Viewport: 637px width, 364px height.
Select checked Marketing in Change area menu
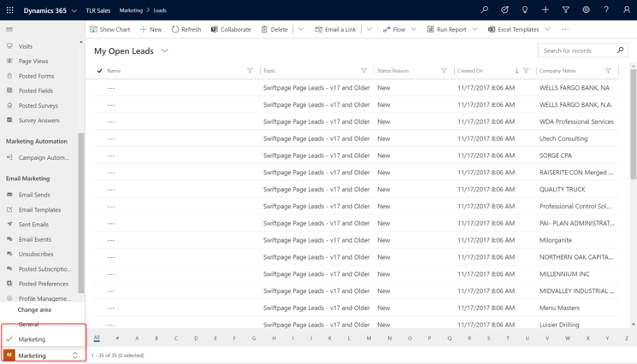32,339
